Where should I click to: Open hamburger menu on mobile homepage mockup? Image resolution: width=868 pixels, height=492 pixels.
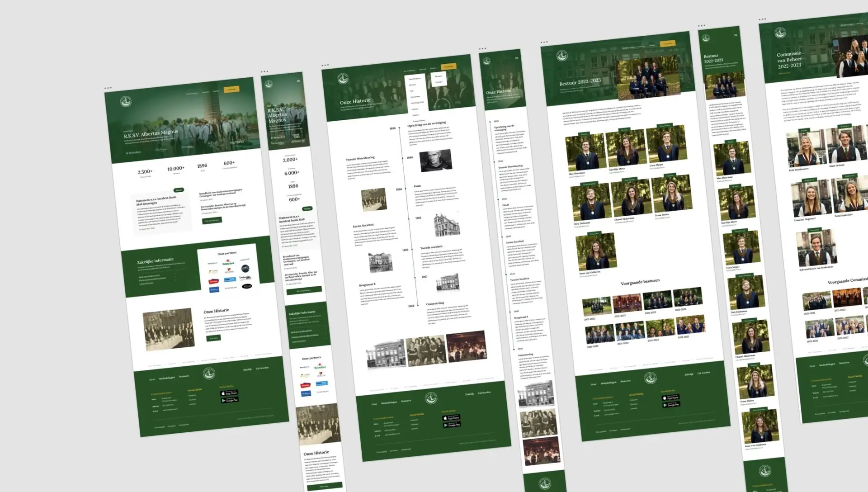pos(298,81)
